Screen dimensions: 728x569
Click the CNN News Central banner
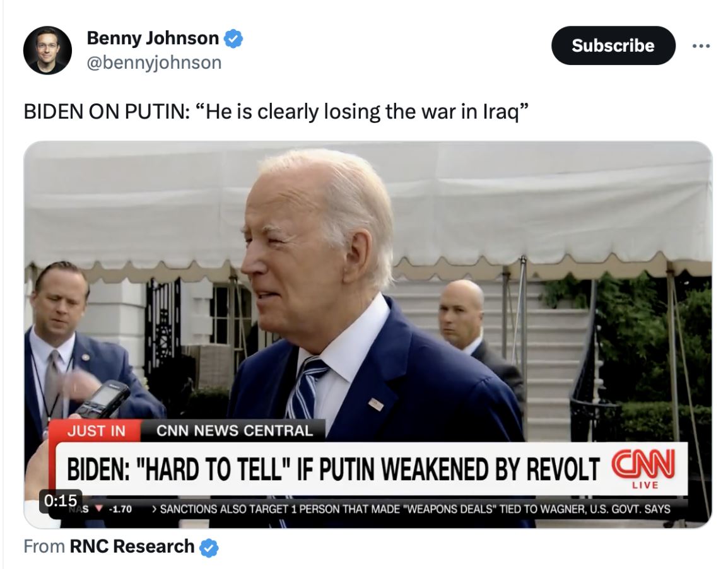235,431
